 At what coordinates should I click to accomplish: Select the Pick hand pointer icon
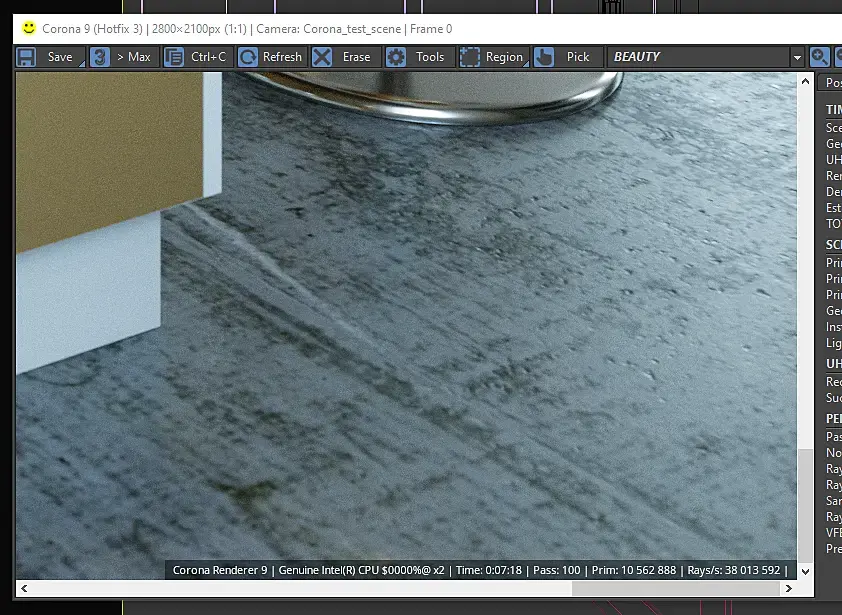pos(544,57)
